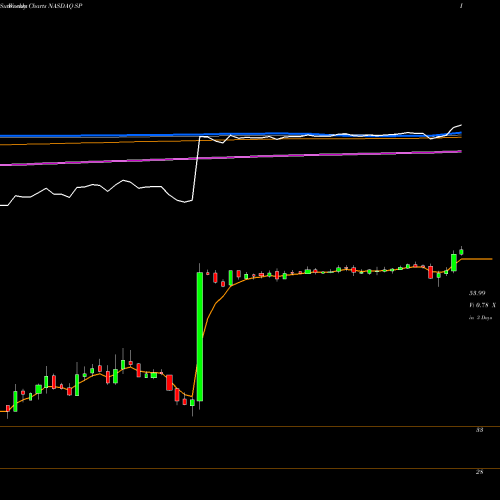This screenshot has width=500, height=500.
Task: Click the 0.78 value text
Action: [x=482, y=305]
